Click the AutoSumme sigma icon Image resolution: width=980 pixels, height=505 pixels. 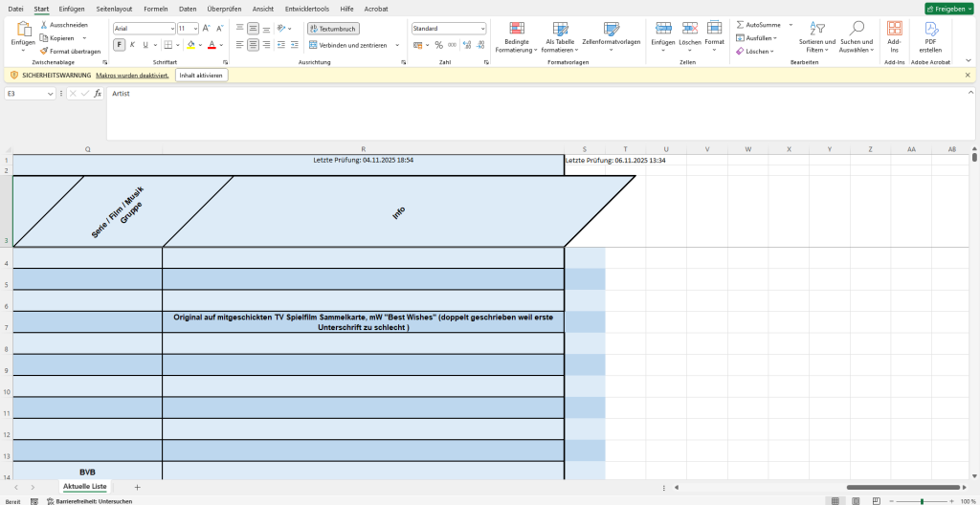click(740, 25)
